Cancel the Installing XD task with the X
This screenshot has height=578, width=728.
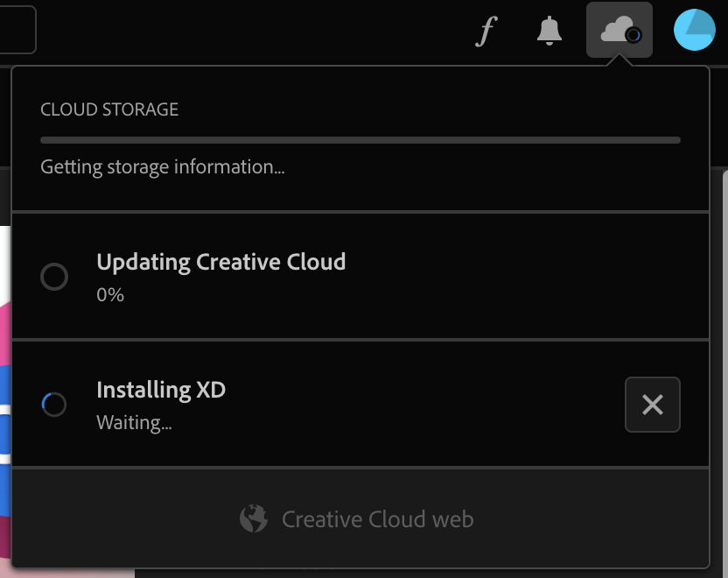pyautogui.click(x=652, y=405)
